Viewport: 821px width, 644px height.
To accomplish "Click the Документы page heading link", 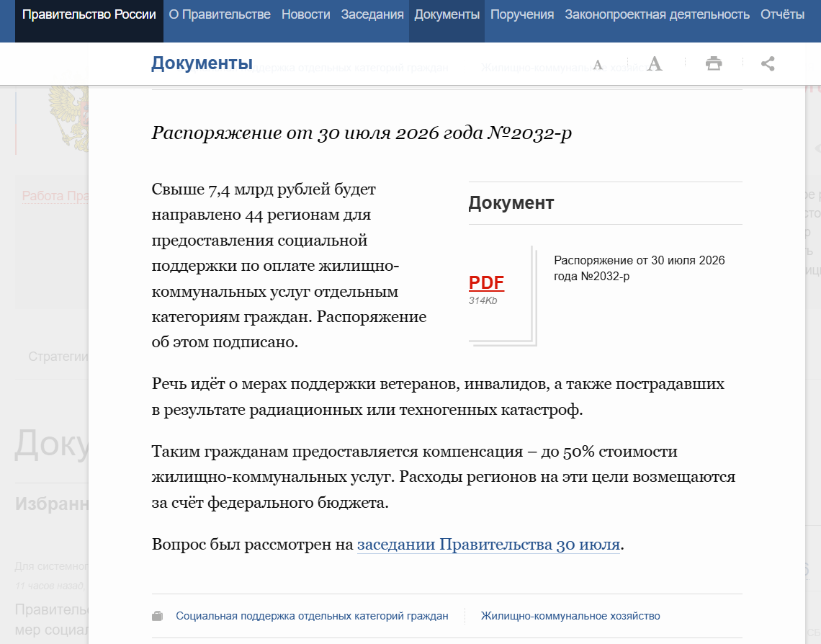I will click(202, 63).
